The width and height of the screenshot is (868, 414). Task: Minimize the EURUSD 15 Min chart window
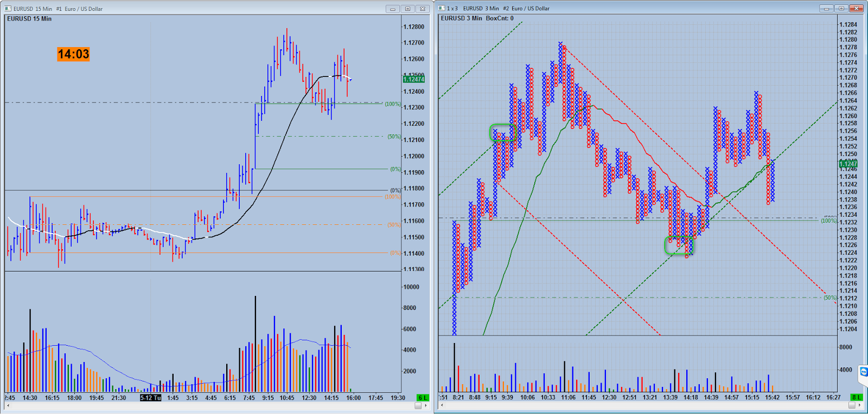click(393, 9)
